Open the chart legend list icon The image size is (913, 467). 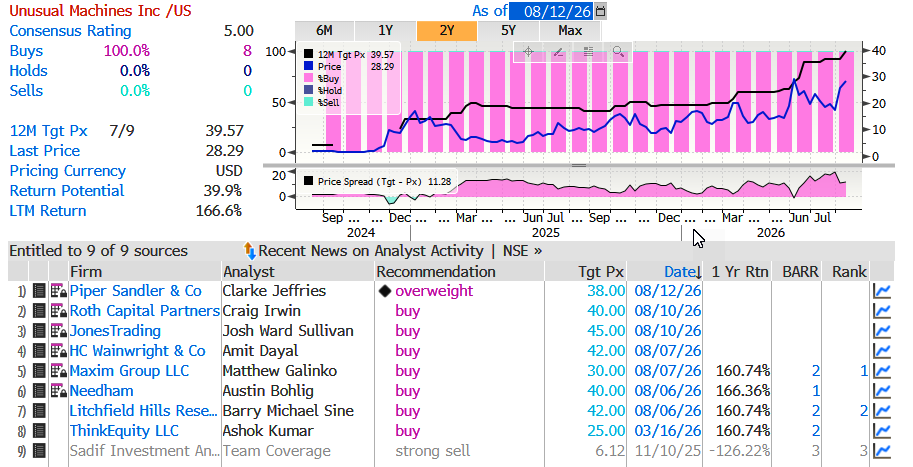coord(589,52)
